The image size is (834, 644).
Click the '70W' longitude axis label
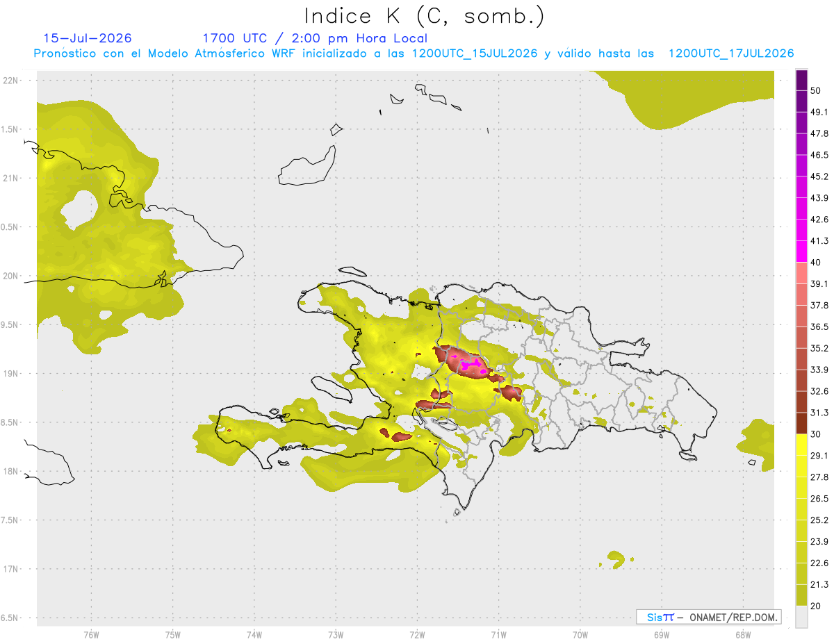coord(580,634)
